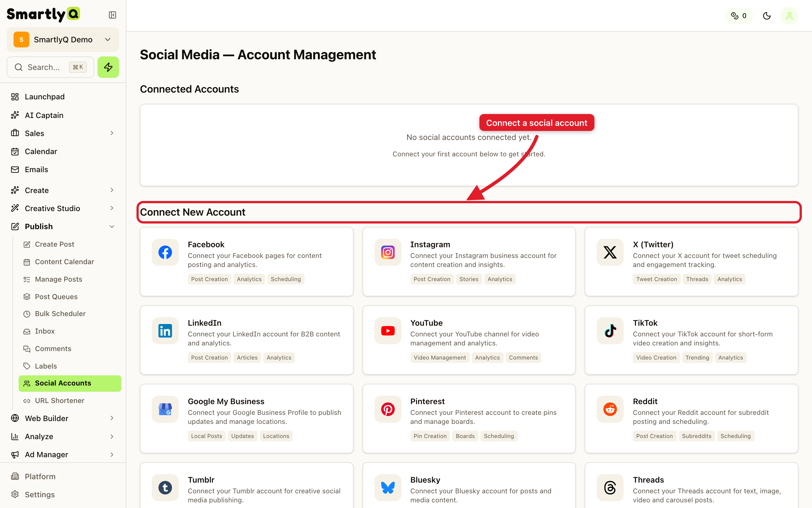Screen dimensions: 812x508
Task: Click the green lightning bolt quick action button
Action: tap(108, 67)
